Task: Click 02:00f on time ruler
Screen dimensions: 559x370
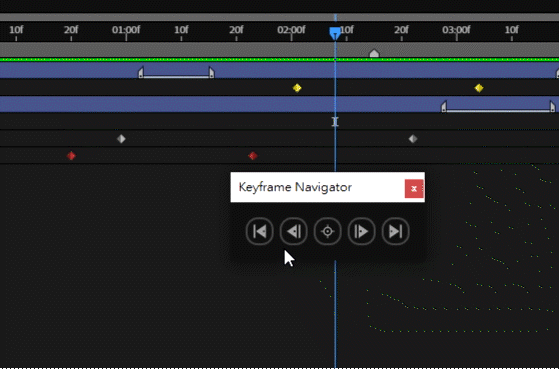Action: pos(291,30)
